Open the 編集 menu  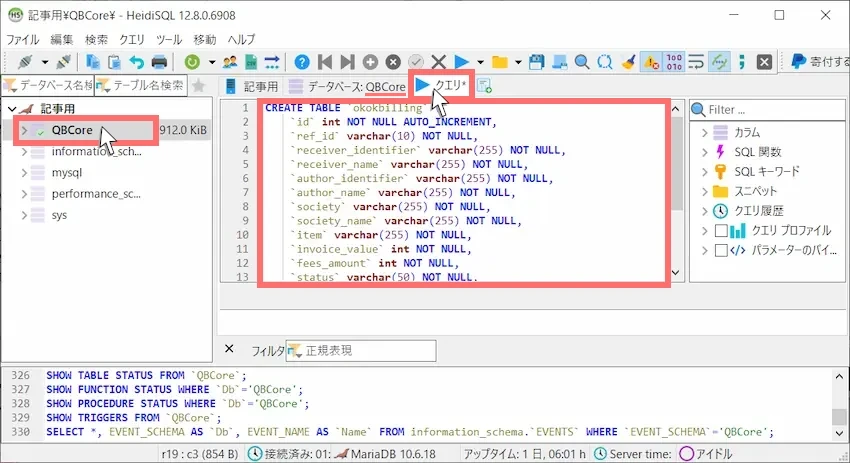61,40
